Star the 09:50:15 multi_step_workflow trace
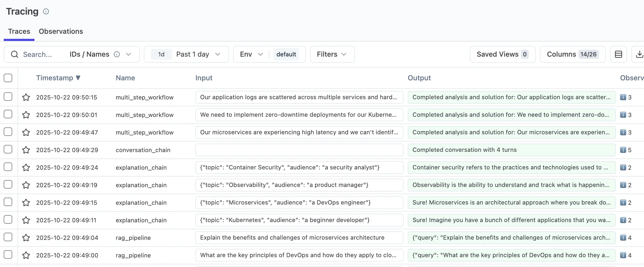 pos(26,97)
